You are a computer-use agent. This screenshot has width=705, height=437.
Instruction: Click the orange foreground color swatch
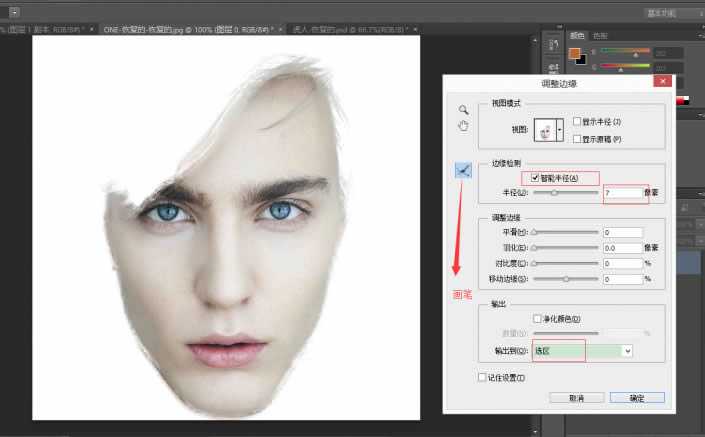tap(575, 53)
